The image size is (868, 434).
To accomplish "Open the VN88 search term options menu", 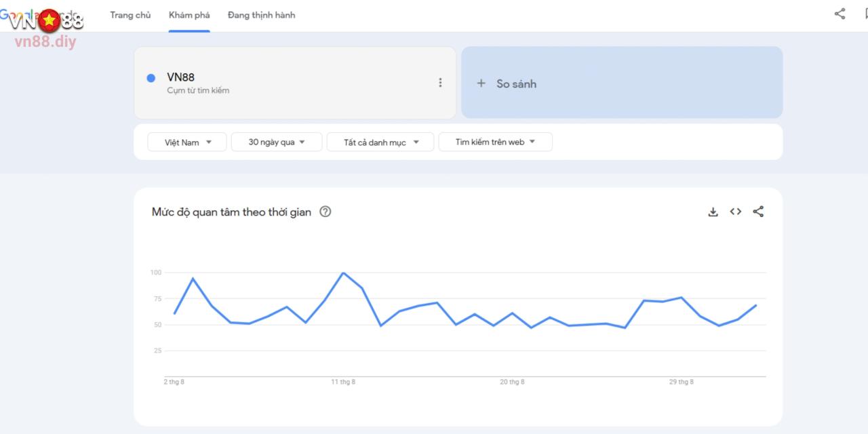I will (440, 83).
